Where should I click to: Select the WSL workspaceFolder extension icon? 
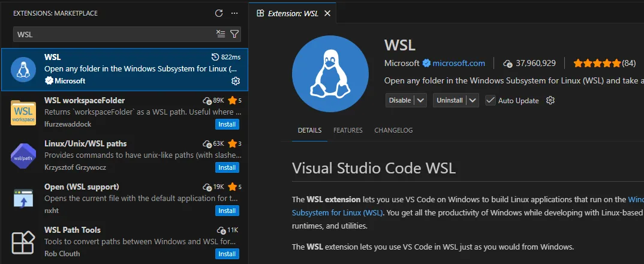(x=23, y=113)
